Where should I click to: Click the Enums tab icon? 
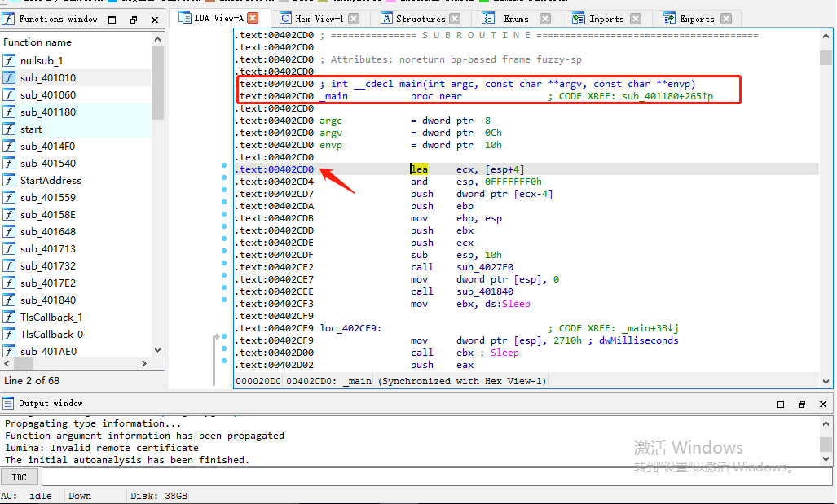tap(487, 18)
